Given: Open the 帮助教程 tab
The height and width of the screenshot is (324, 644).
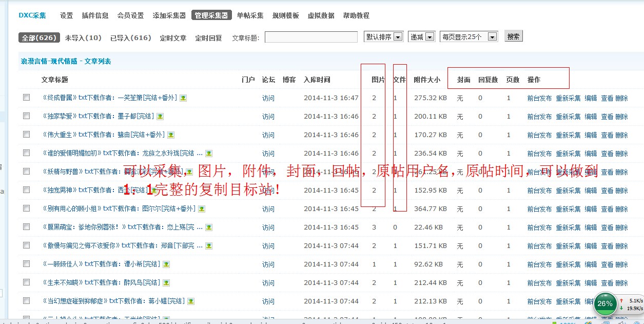Looking at the screenshot, I should pos(356,15).
